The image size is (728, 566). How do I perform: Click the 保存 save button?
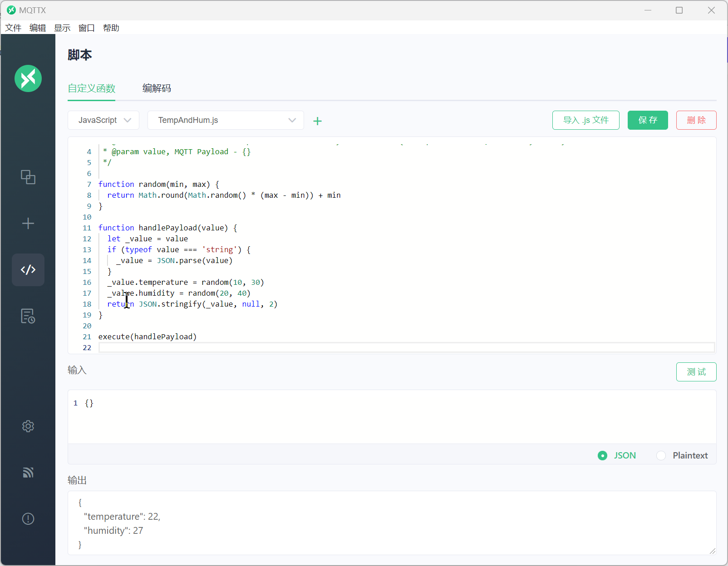click(x=648, y=120)
